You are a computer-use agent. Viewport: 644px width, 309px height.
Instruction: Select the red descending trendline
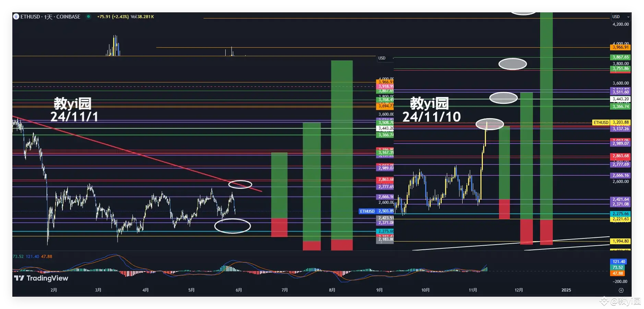click(x=137, y=153)
